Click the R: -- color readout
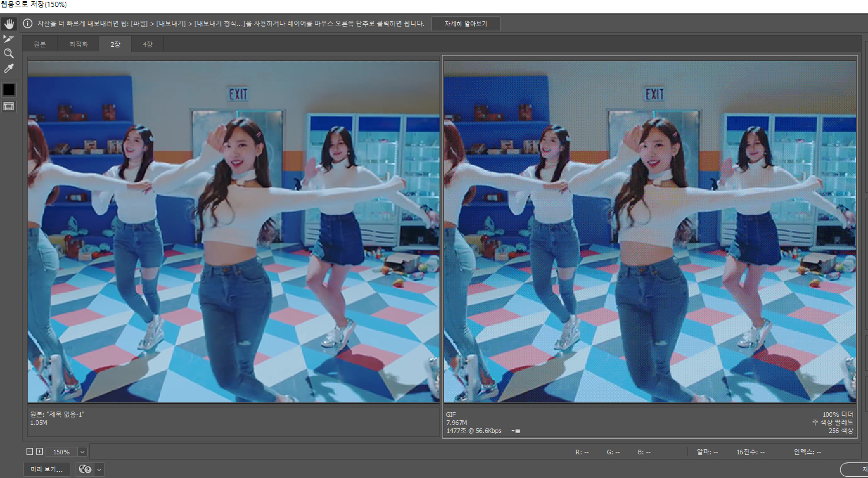This screenshot has width=868, height=478. [582, 452]
